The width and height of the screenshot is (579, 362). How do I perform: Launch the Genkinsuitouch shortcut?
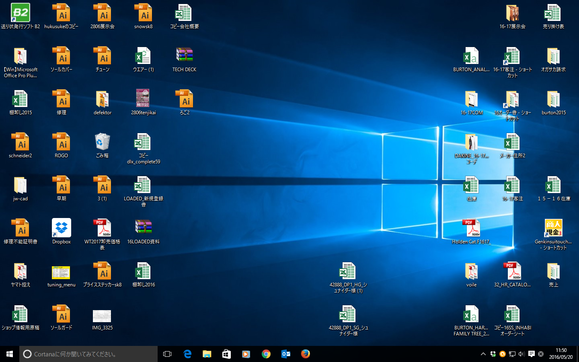[x=553, y=228]
